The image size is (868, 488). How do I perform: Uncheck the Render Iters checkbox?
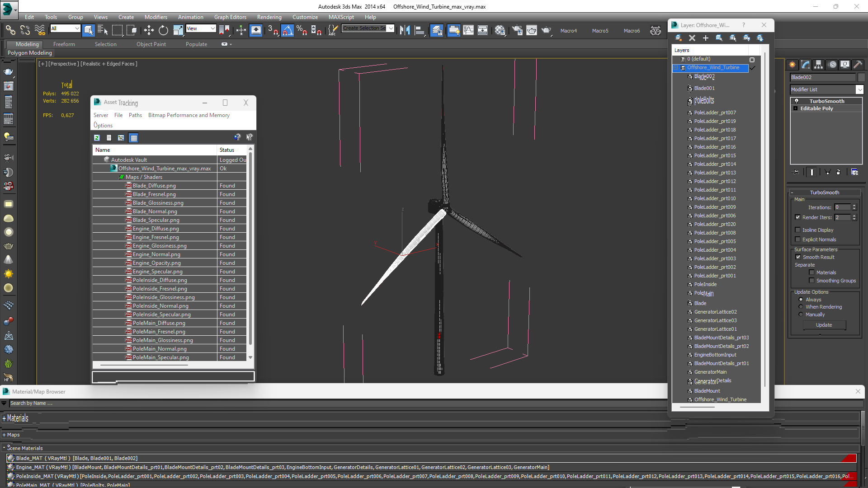coord(798,217)
